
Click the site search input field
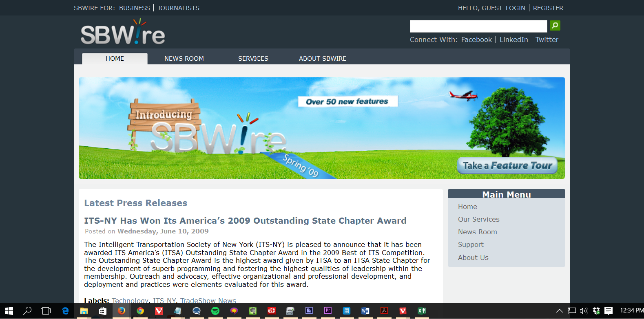coord(478,26)
